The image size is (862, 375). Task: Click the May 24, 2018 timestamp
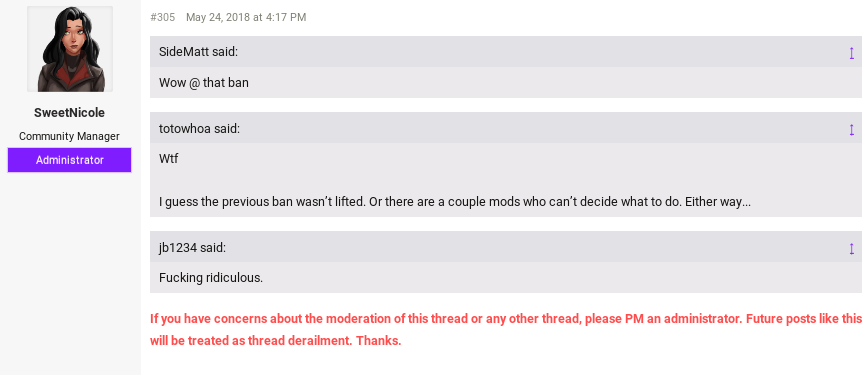(246, 18)
